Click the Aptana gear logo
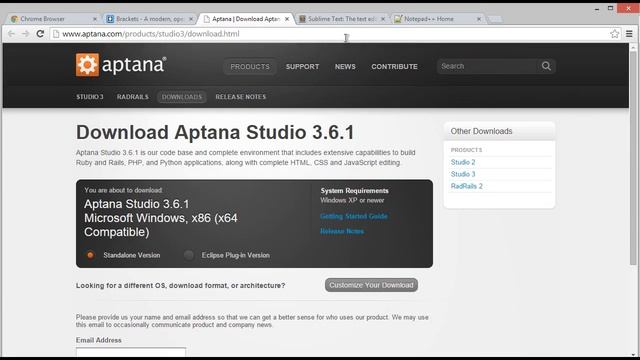This screenshot has height=360, width=640. (87, 64)
